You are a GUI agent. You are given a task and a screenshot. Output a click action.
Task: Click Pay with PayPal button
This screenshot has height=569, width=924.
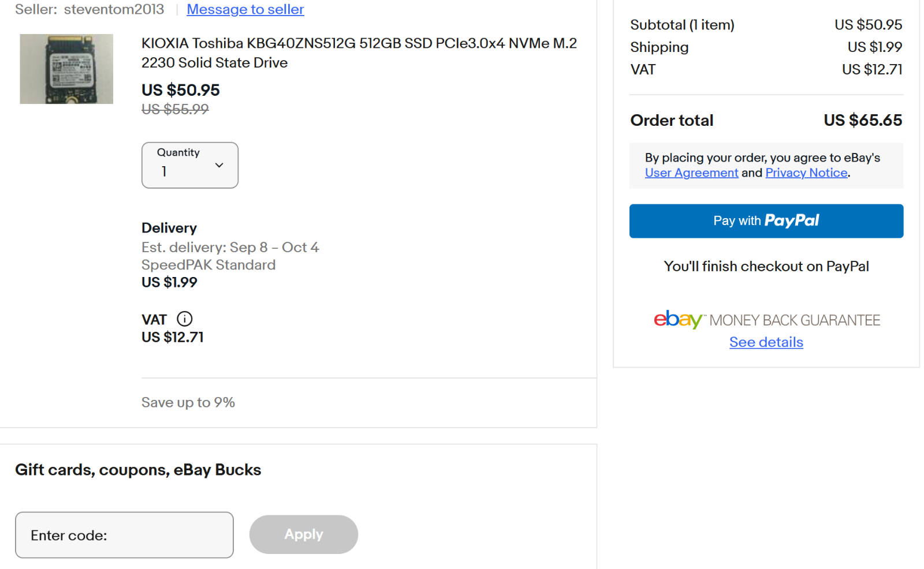[766, 221]
